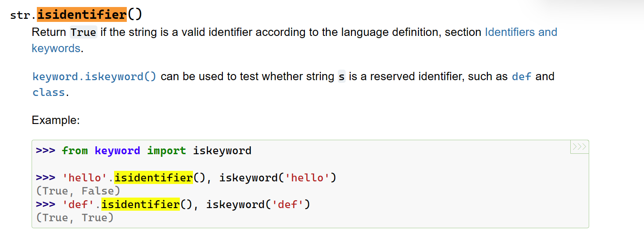Follow the keyword.iskeyword() reference link
Image resolution: width=644 pixels, height=237 pixels.
click(x=94, y=77)
